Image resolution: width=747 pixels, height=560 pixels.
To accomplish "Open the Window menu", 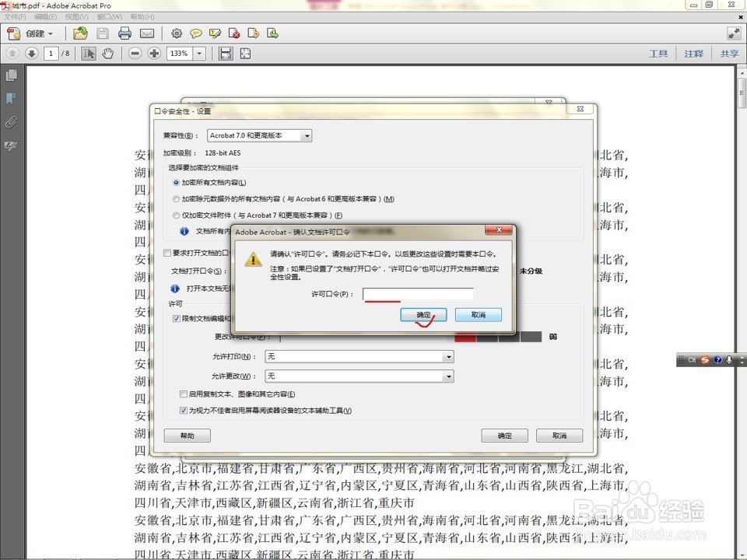I will coord(109,16).
